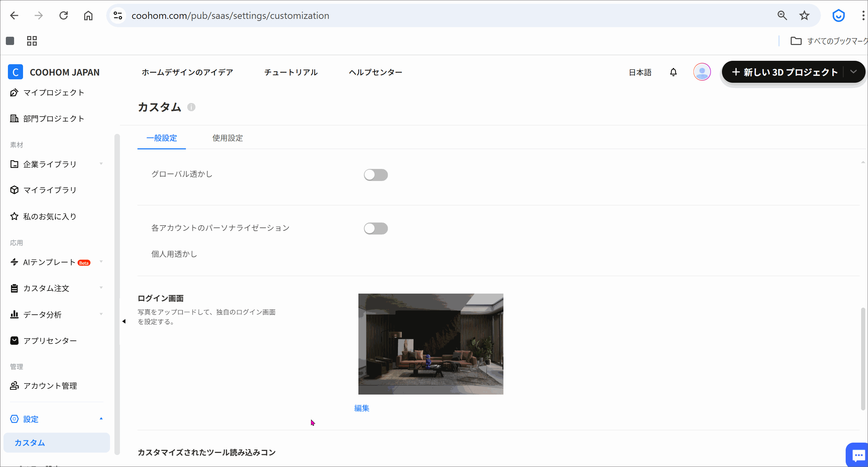Click the zoom magnifier icon in address bar
Image resolution: width=868 pixels, height=467 pixels.
782,15
